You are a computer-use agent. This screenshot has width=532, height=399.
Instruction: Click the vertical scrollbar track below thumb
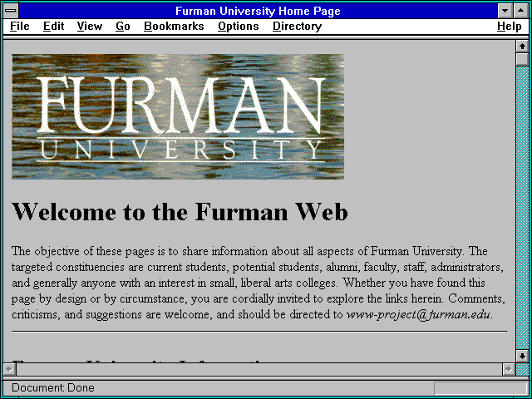[x=522, y=208]
